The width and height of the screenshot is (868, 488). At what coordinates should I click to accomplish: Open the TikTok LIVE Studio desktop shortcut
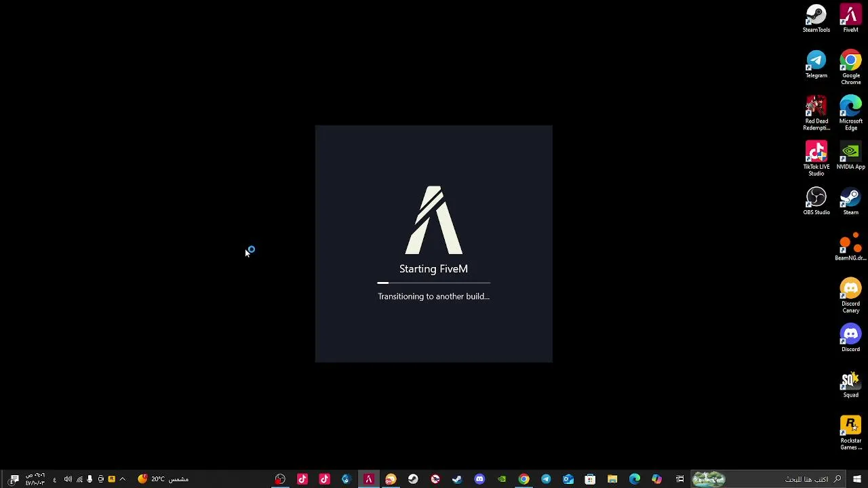point(816,159)
